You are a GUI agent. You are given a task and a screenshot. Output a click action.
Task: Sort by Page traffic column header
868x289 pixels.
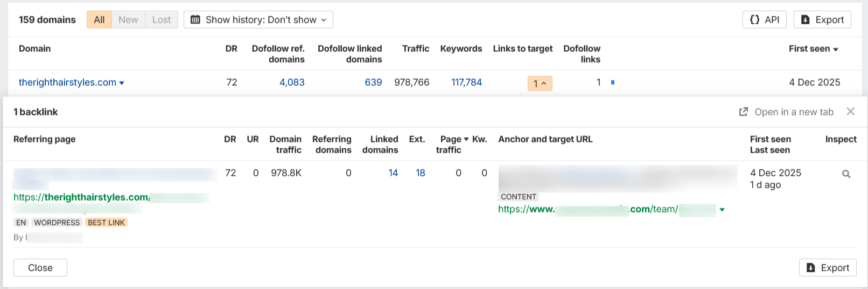tap(452, 144)
